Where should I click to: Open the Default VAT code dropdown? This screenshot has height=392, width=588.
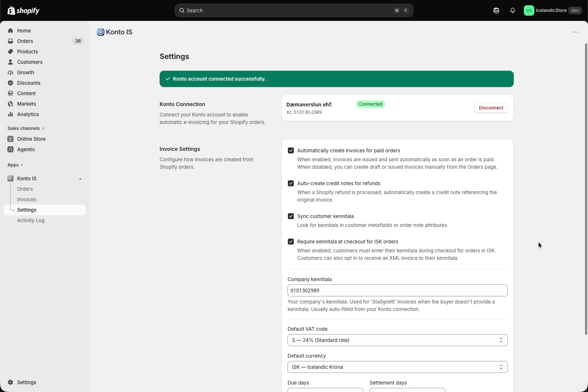397,340
